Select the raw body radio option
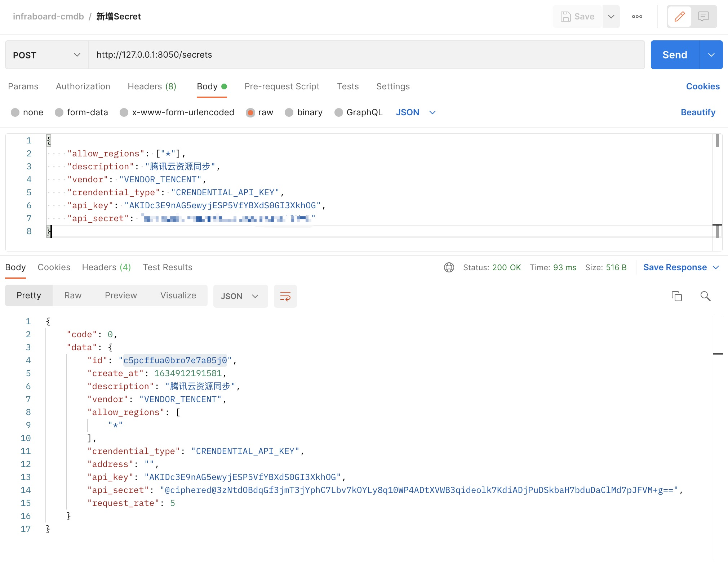Image resolution: width=728 pixels, height=565 pixels. click(x=250, y=112)
